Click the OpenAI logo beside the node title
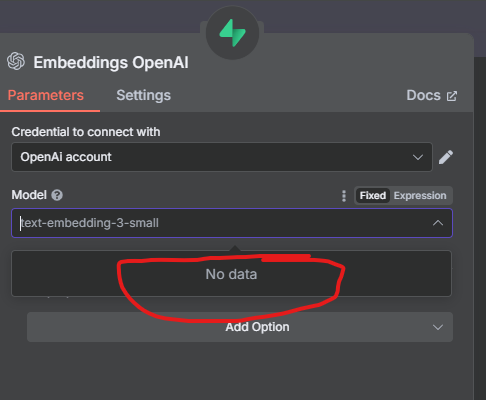This screenshot has width=486, height=400. click(x=16, y=61)
